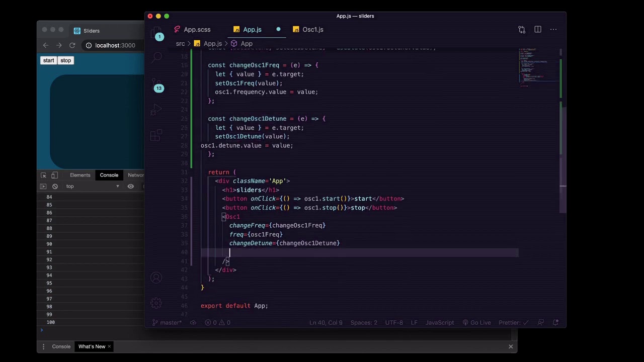This screenshot has width=644, height=362.
Task: Open the Extensions view in activity bar
Action: 156,135
